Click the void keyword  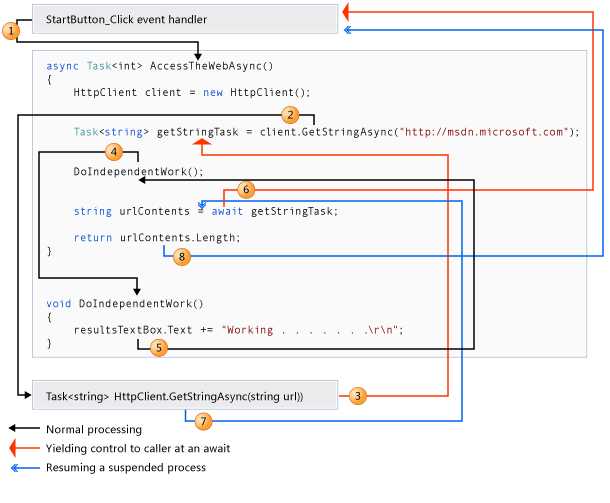(x=59, y=304)
